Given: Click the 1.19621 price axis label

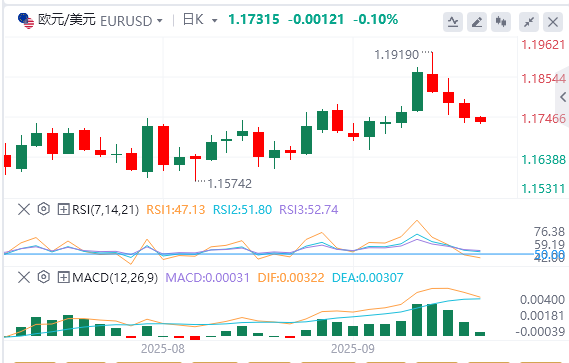Looking at the screenshot, I should [x=544, y=45].
